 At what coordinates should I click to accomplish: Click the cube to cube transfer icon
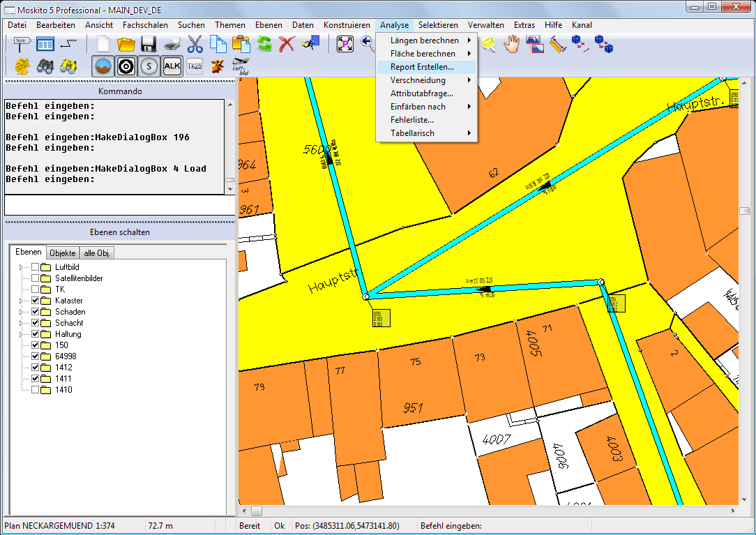[604, 44]
